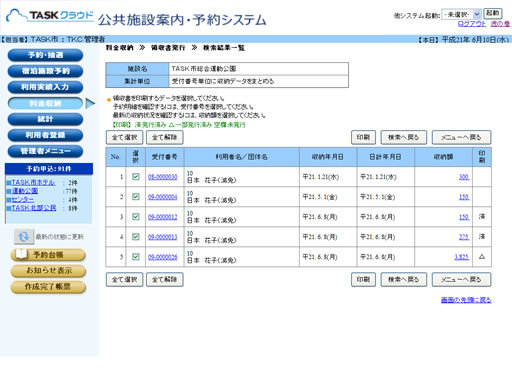Click the 3,825 amount link in row 5
The image size is (512, 384).
click(462, 257)
